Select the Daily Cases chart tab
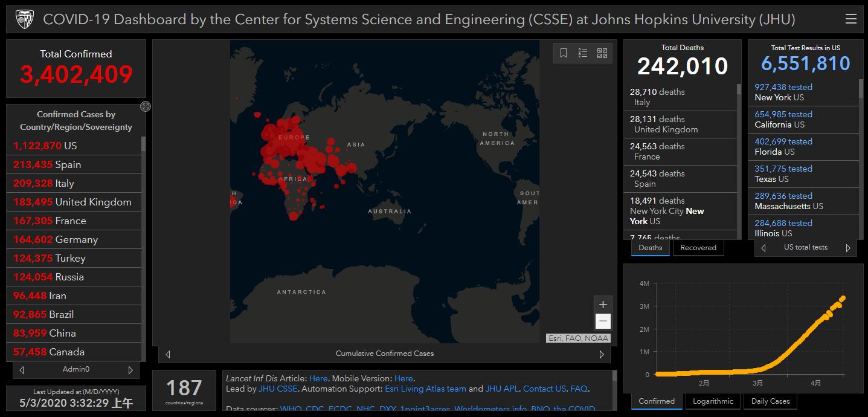This screenshot has width=868, height=417. point(770,401)
